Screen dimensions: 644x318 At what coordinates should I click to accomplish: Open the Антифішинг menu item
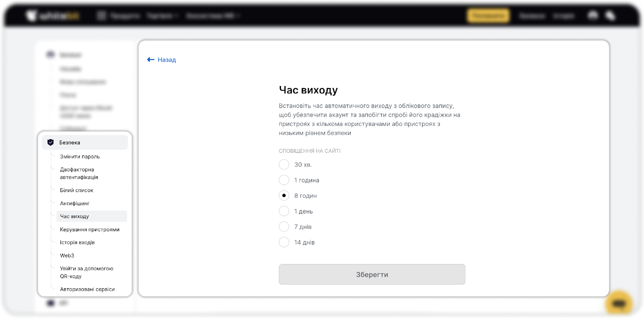tap(74, 203)
